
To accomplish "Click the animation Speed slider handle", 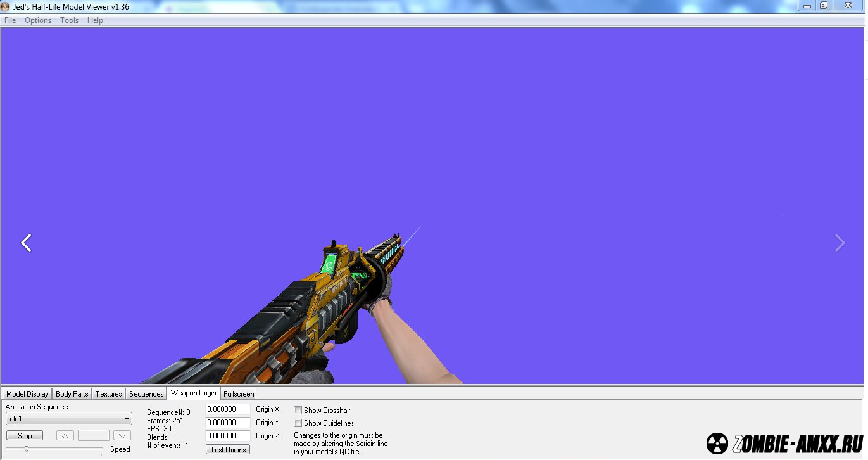I will [26, 449].
